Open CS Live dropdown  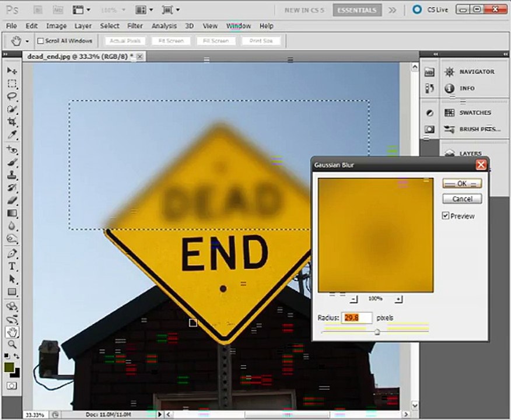click(430, 10)
